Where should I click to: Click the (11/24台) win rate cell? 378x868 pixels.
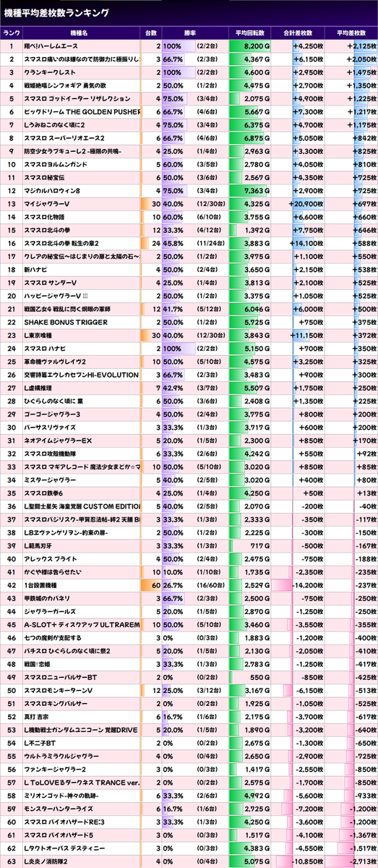[211, 242]
